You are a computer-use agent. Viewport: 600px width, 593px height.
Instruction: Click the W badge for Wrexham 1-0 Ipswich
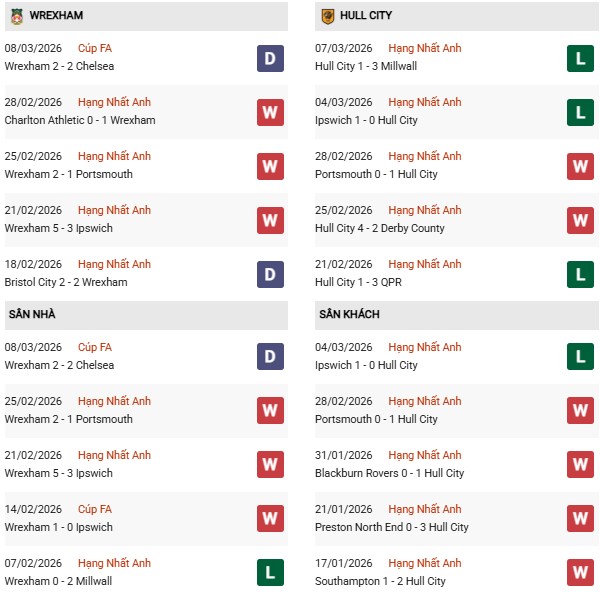point(269,519)
